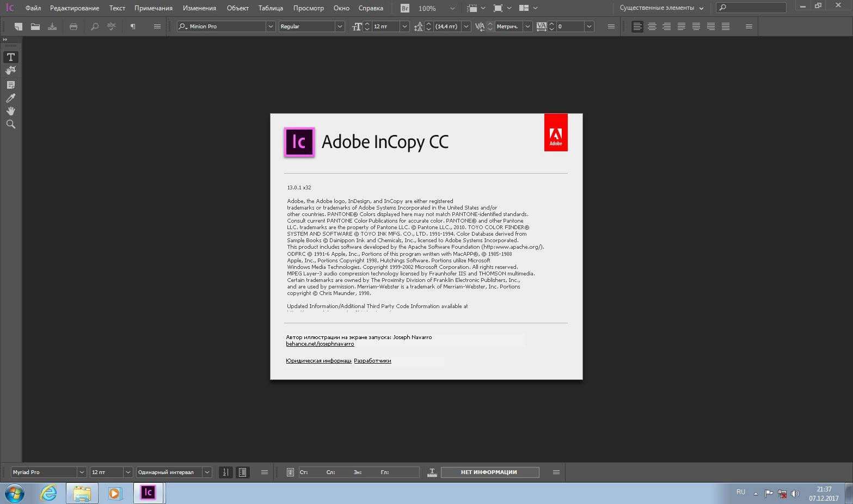Click the search field in menu bar
This screenshot has height=504, width=853.
coord(751,8)
